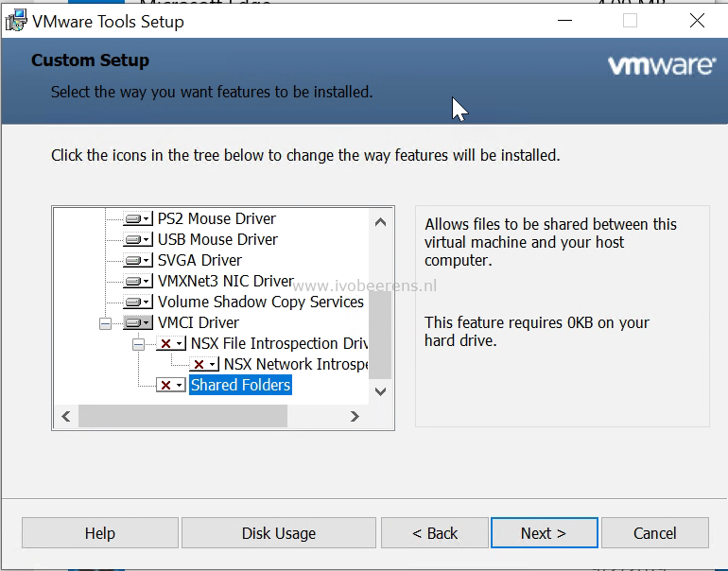Minimize the VMware Tools Setup window
728x571 pixels.
point(564,21)
